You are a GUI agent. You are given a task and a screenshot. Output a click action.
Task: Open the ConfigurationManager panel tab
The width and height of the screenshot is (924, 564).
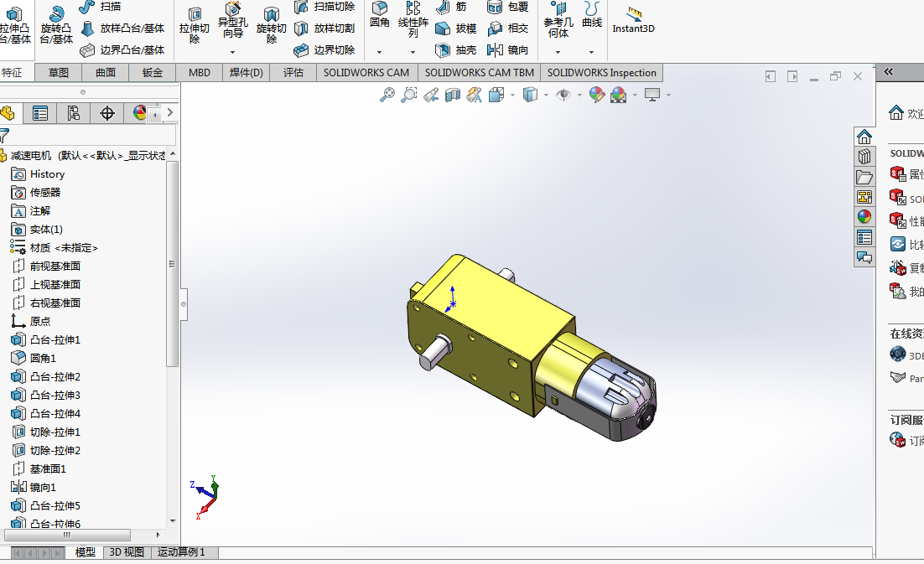click(74, 113)
